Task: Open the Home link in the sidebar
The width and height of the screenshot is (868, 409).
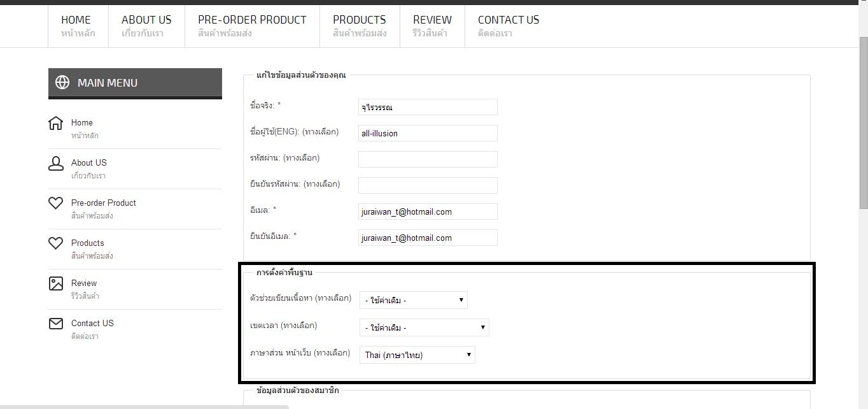Action: point(82,122)
